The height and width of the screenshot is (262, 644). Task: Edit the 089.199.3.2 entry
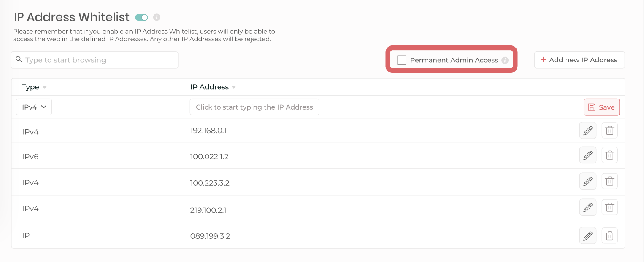588,236
